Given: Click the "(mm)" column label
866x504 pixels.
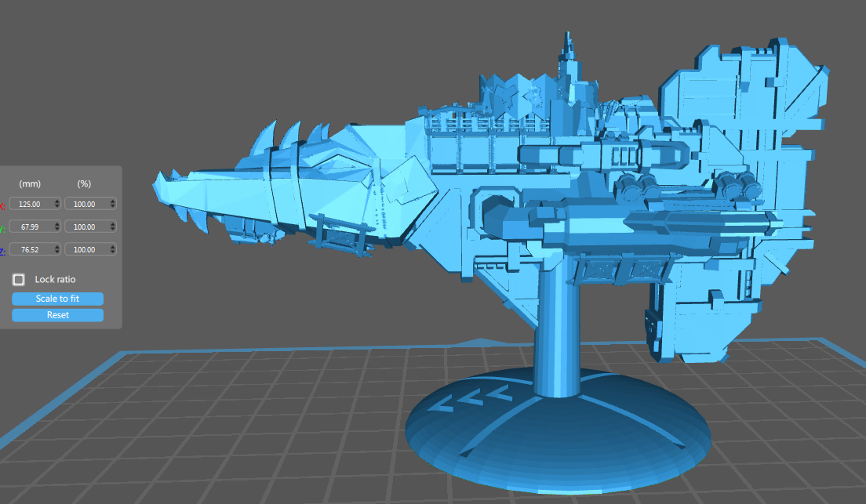Looking at the screenshot, I should click(x=30, y=184).
